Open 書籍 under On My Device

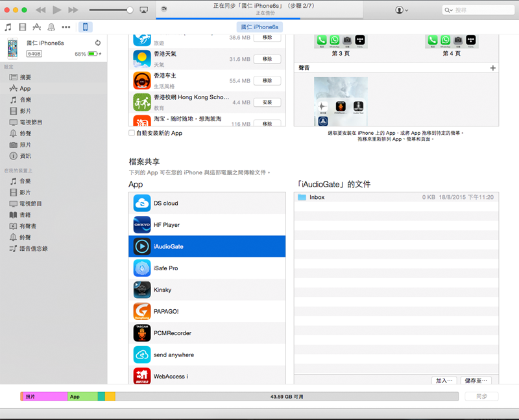point(54,215)
